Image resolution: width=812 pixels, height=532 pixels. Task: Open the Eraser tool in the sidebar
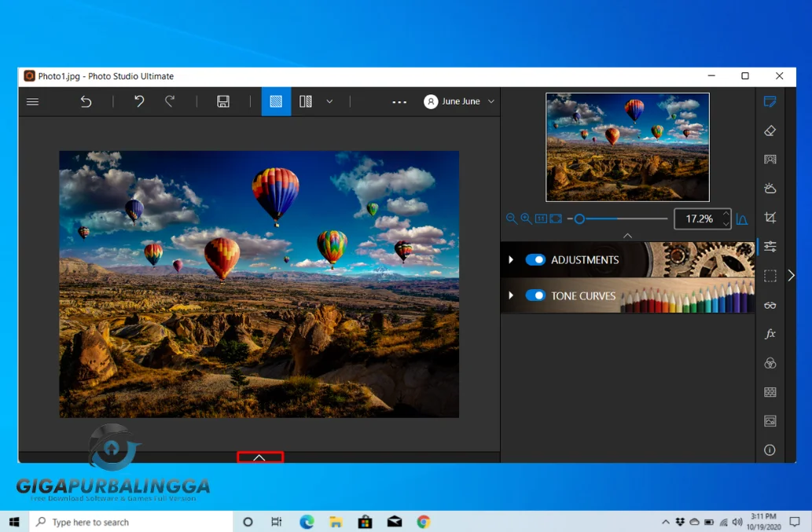[770, 130]
